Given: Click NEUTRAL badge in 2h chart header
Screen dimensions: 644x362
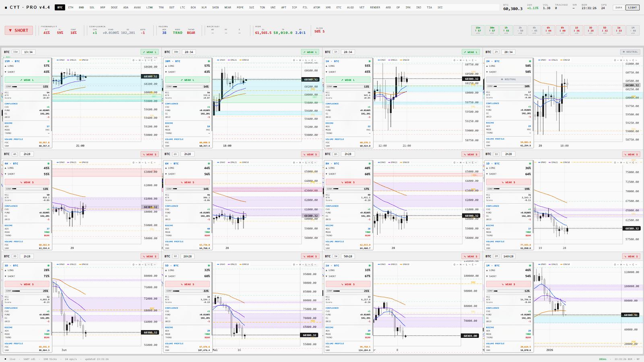Looking at the screenshot, I should point(630,52).
